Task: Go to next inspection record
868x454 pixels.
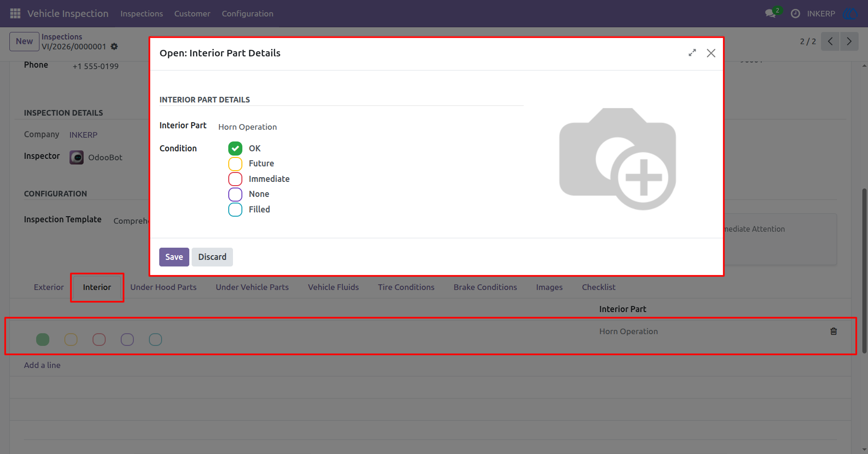Action: [x=849, y=41]
